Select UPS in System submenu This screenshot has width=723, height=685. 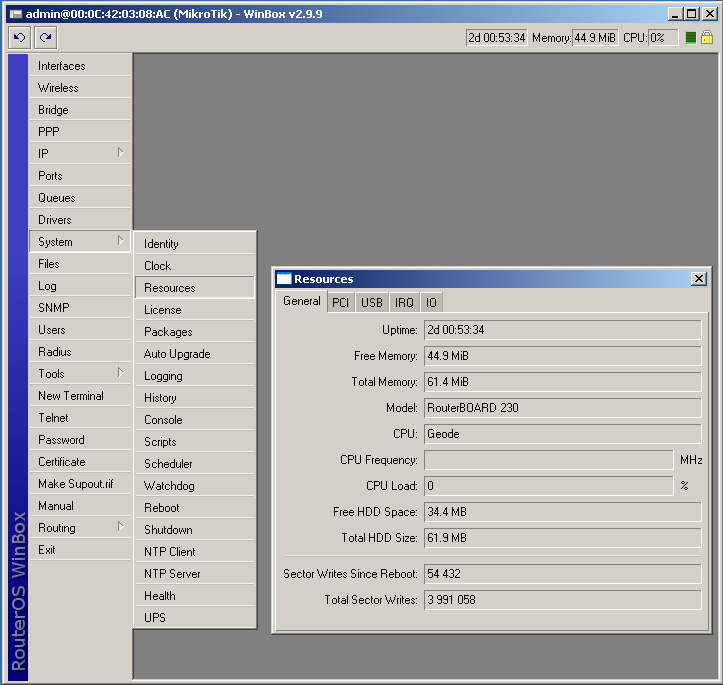coord(195,618)
